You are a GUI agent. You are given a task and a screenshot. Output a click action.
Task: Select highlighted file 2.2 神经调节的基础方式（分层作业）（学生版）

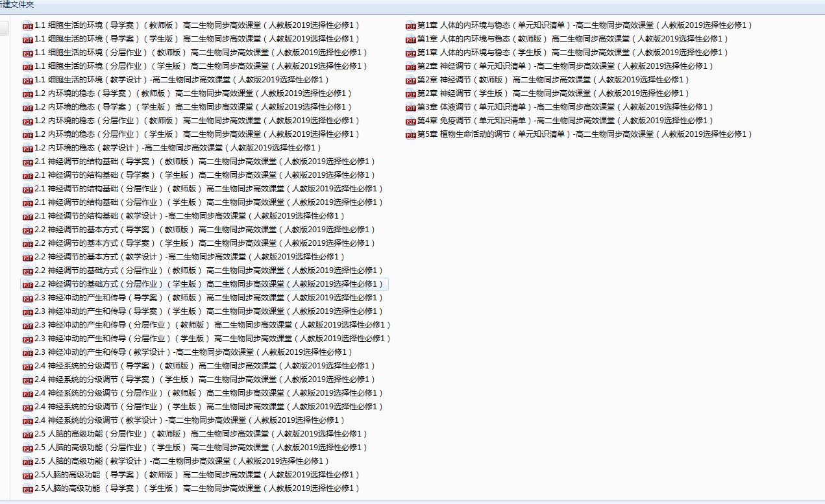tap(204, 284)
